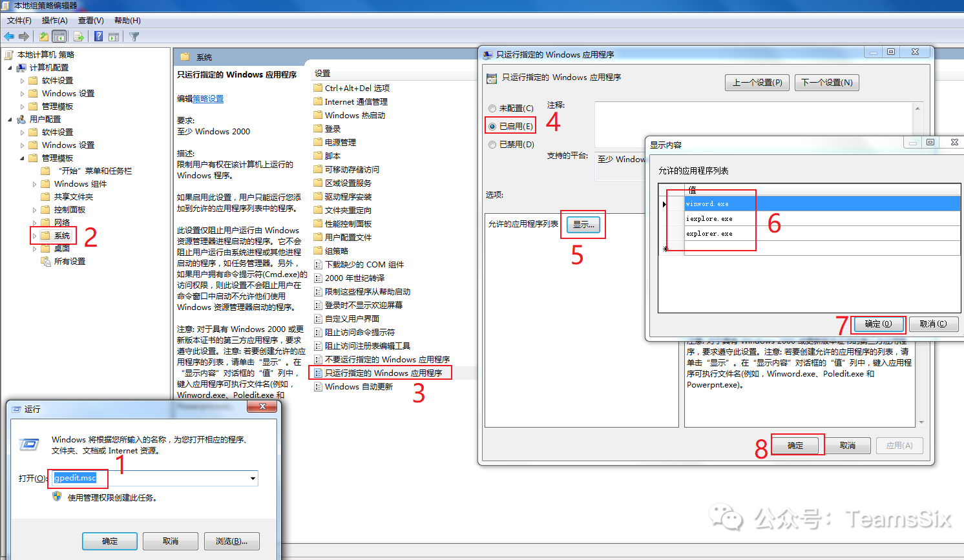Click the blue Back arrow in toolbar
This screenshot has width=964, height=560.
pos(9,37)
